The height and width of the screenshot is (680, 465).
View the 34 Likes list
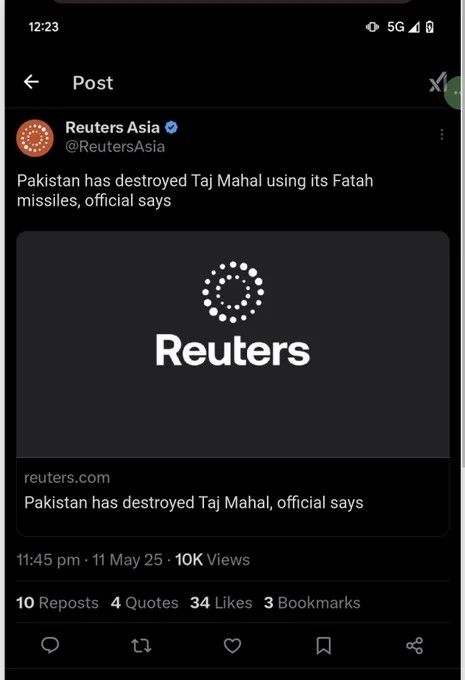pyautogui.click(x=221, y=603)
